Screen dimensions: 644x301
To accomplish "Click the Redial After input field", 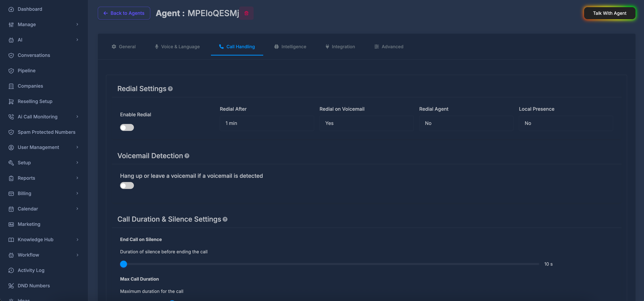I will (x=266, y=123).
